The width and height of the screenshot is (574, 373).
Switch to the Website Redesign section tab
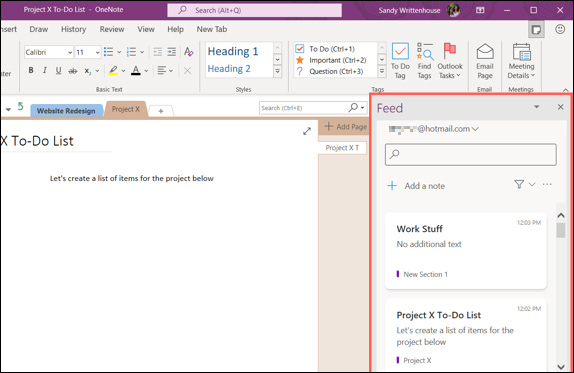66,111
